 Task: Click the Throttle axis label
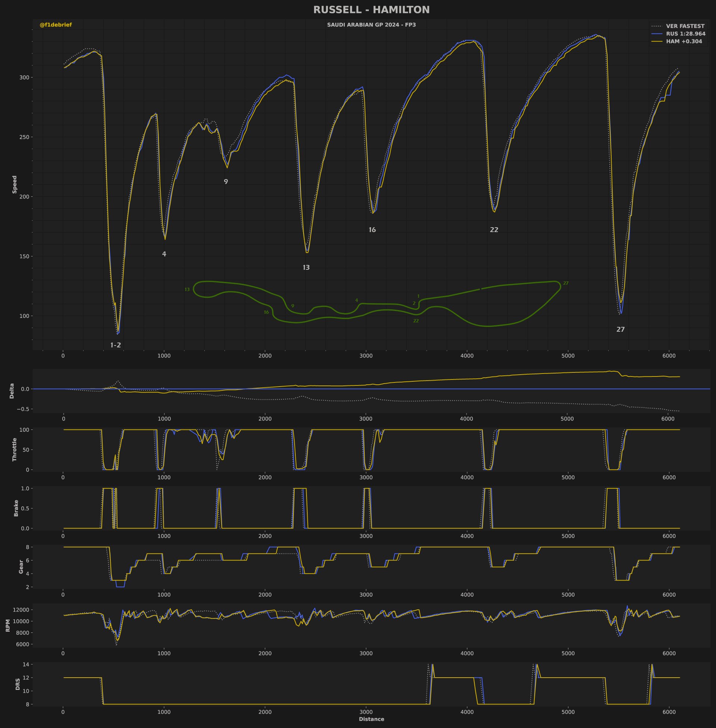(15, 449)
